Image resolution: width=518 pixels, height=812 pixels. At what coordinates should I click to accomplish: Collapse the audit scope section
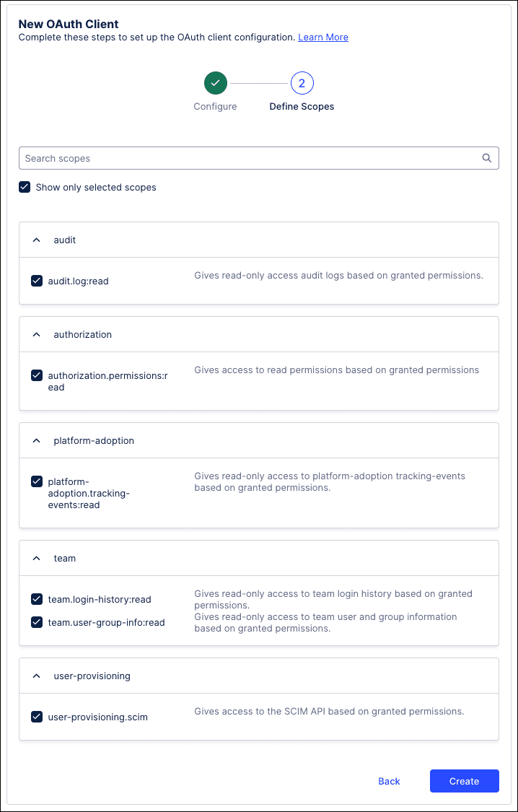point(36,240)
